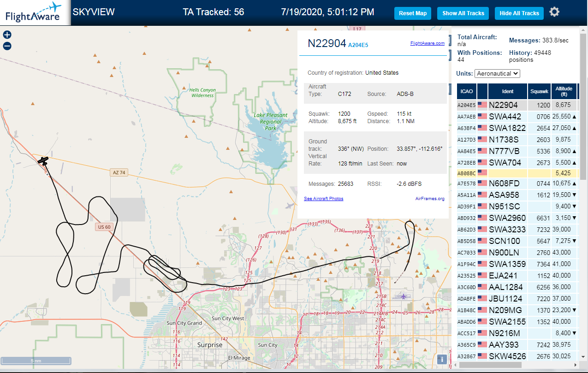Viewport: 588px width, 373px height.
Task: Select the N1738S aircraft row
Action: coord(517,139)
